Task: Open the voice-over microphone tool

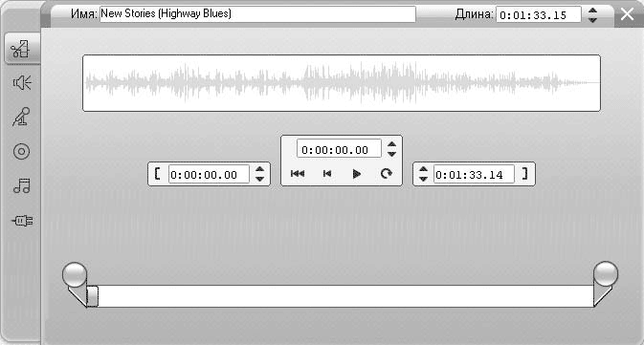Action: [x=21, y=117]
